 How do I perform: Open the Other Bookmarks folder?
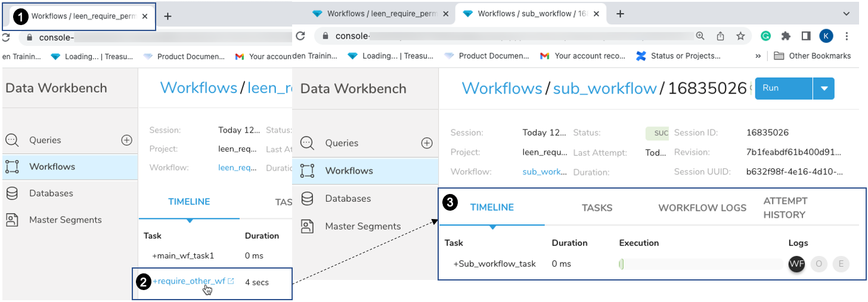click(x=813, y=56)
